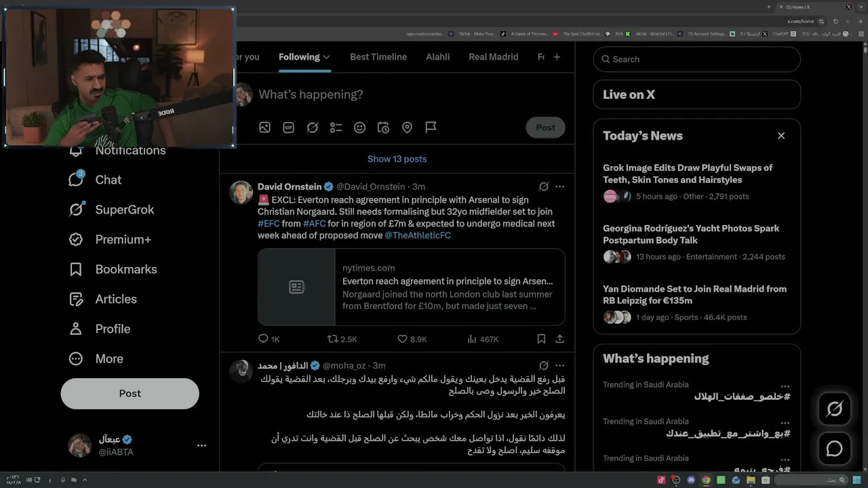
Task: Open the @TheAthleticFC mention link
Action: [x=418, y=236]
